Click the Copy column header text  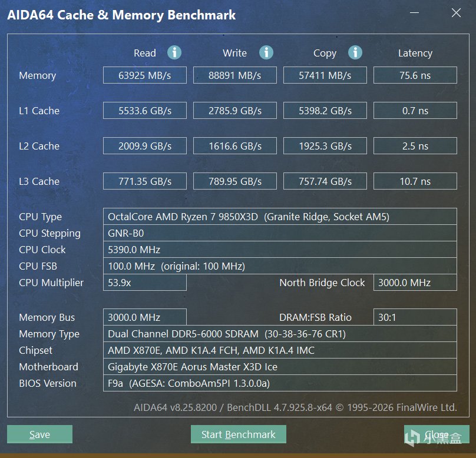point(325,54)
